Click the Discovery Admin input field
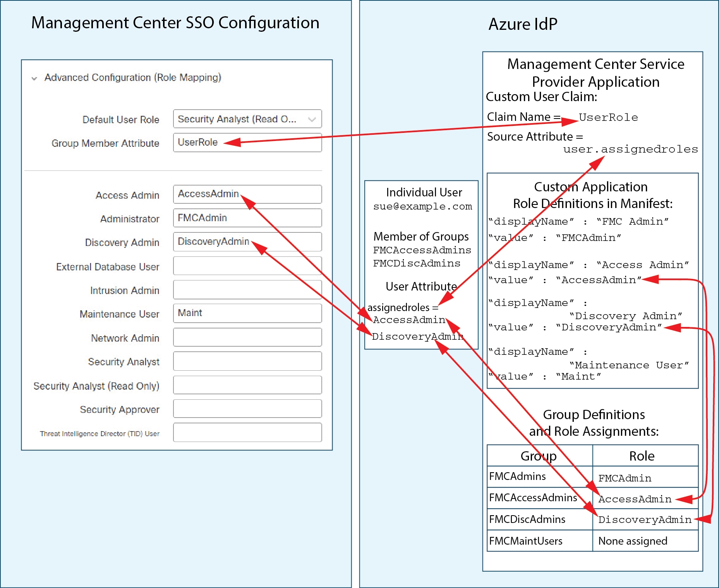719x588 pixels. (247, 242)
